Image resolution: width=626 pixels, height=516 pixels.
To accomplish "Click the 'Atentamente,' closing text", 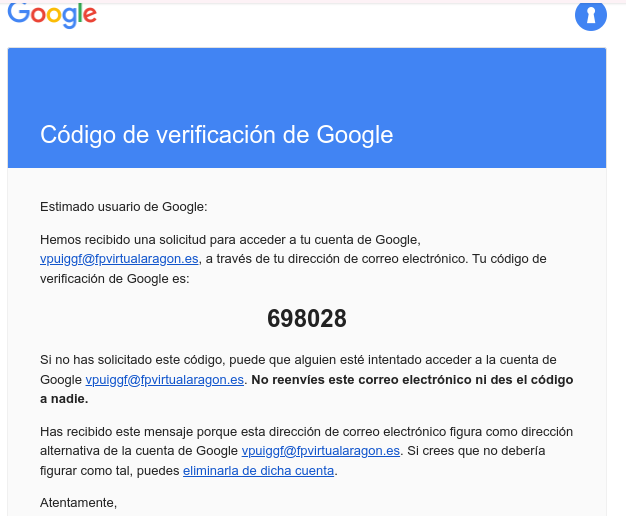I will 78,502.
